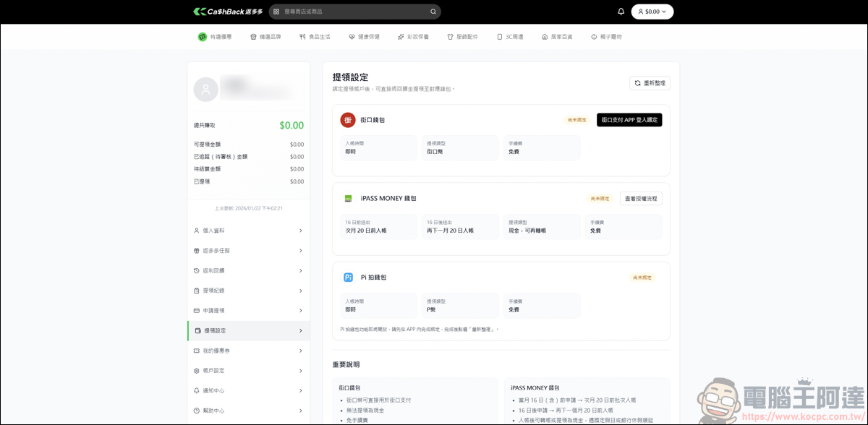Click the 提領紀錄 clipboard icon
868x425 pixels.
pyautogui.click(x=197, y=291)
